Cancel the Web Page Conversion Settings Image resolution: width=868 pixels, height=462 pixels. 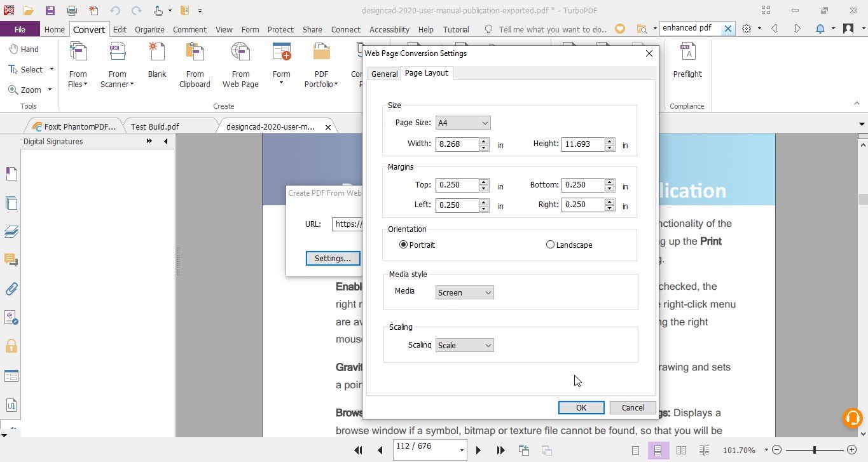[x=633, y=408]
